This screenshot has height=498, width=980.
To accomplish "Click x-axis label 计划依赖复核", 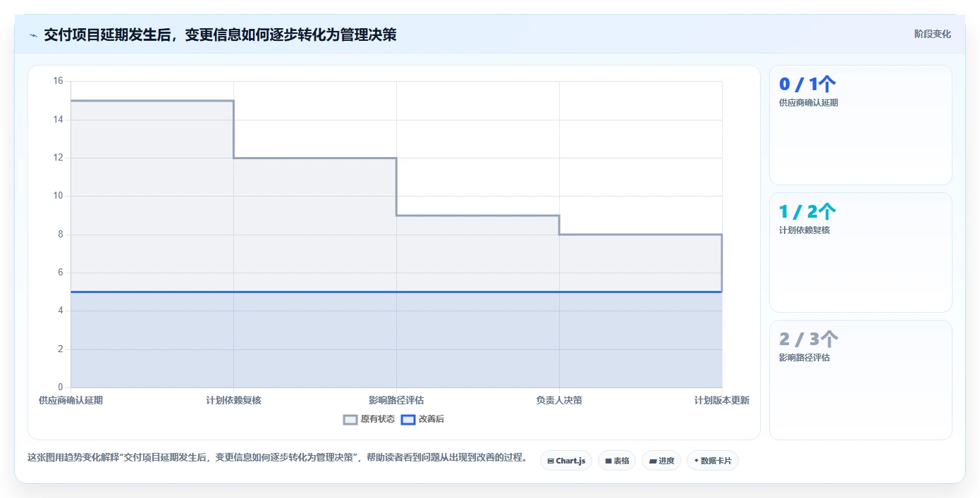I will pos(233,400).
